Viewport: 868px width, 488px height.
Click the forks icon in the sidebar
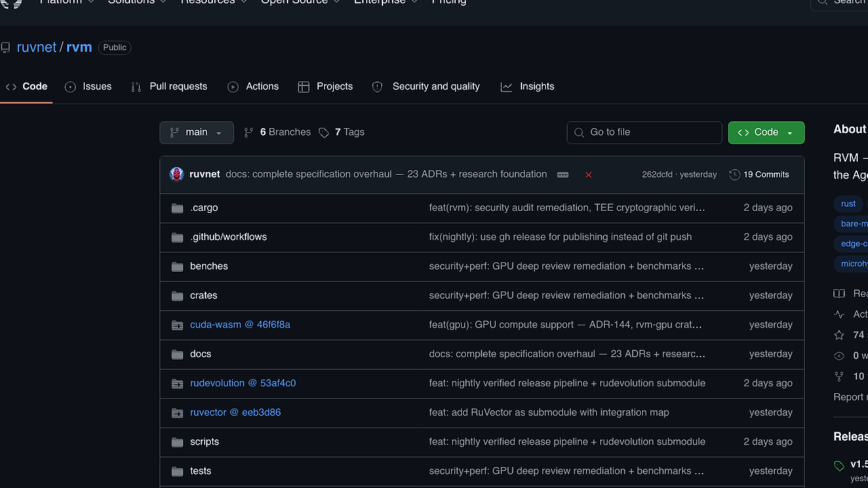(x=840, y=376)
